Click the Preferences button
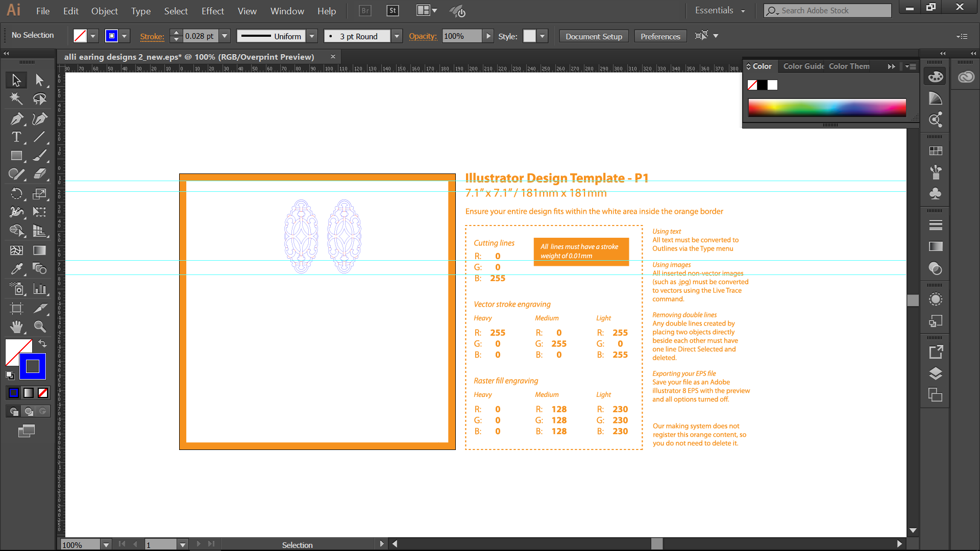This screenshot has height=551, width=980. tap(659, 36)
